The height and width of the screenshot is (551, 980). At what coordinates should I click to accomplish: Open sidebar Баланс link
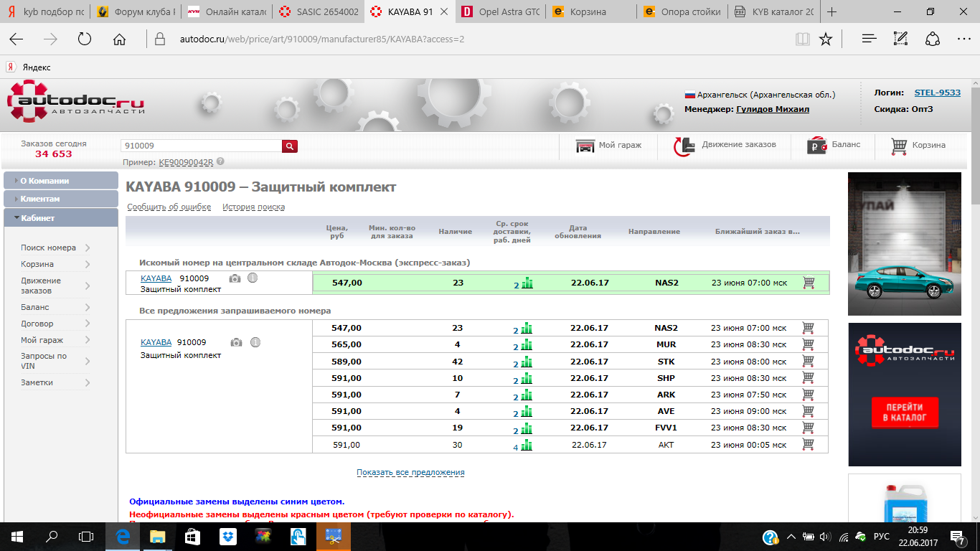35,307
